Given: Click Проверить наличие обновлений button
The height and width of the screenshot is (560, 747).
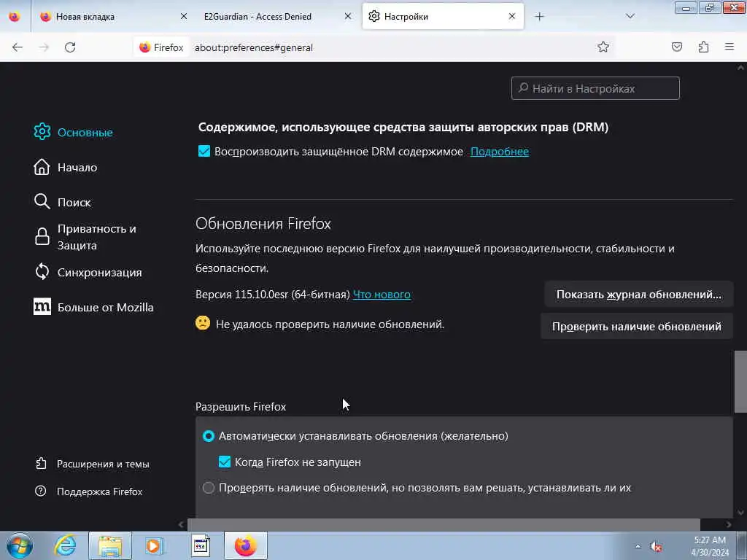Looking at the screenshot, I should coord(636,326).
